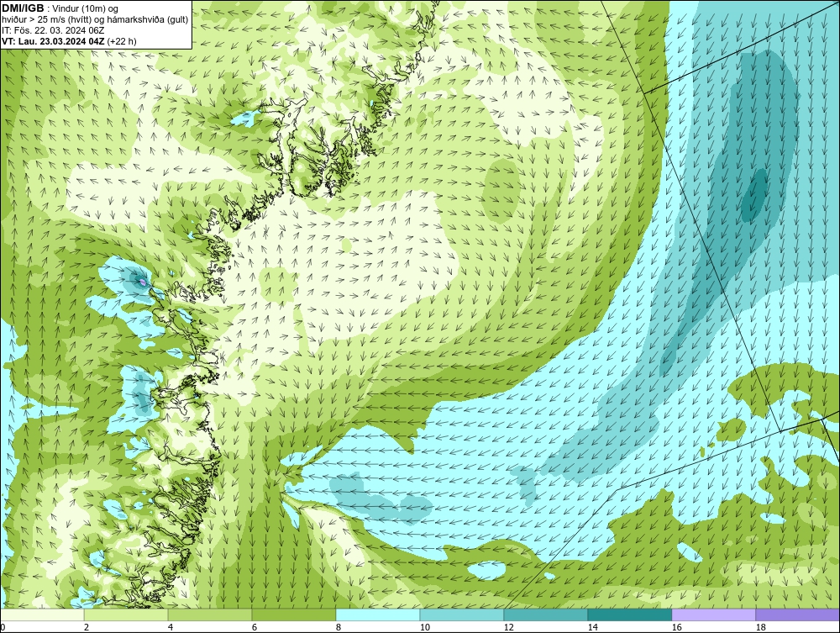Click the legend label '18'
Viewport: 840px width, 633px height.
(761, 627)
